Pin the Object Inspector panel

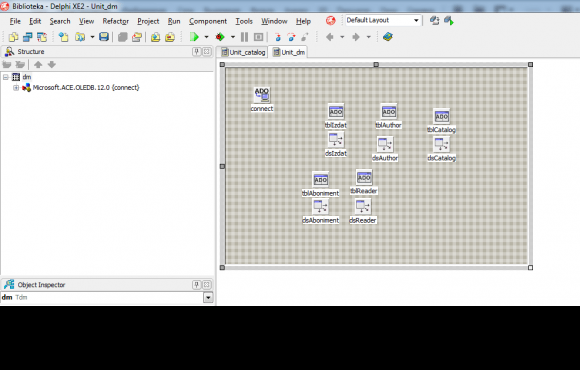[197, 285]
